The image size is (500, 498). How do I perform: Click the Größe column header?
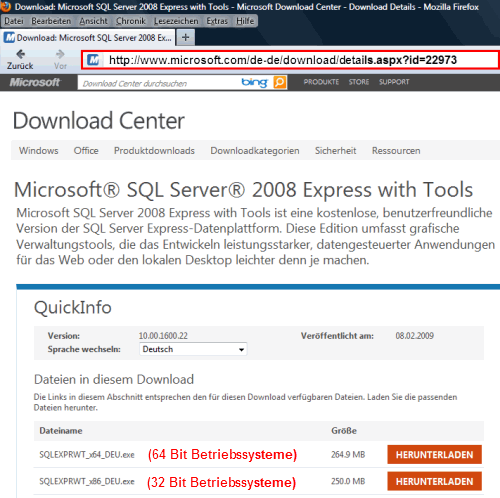click(x=344, y=431)
